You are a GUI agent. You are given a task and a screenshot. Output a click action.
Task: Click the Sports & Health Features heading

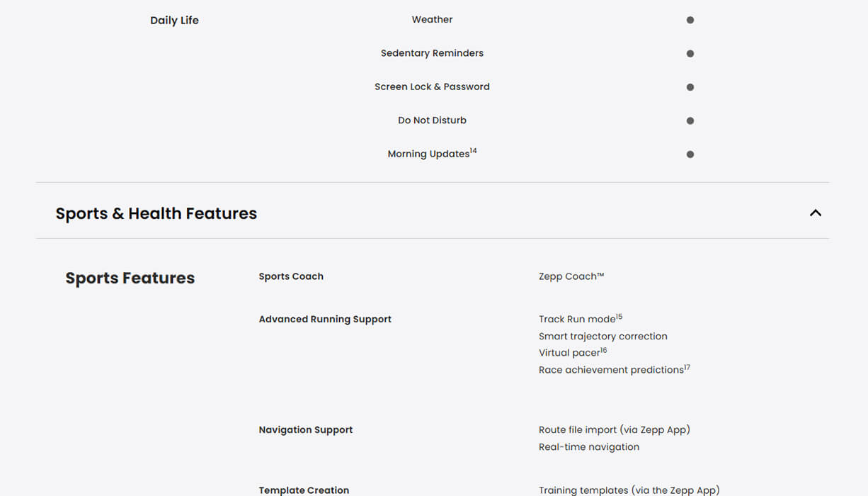(x=156, y=213)
